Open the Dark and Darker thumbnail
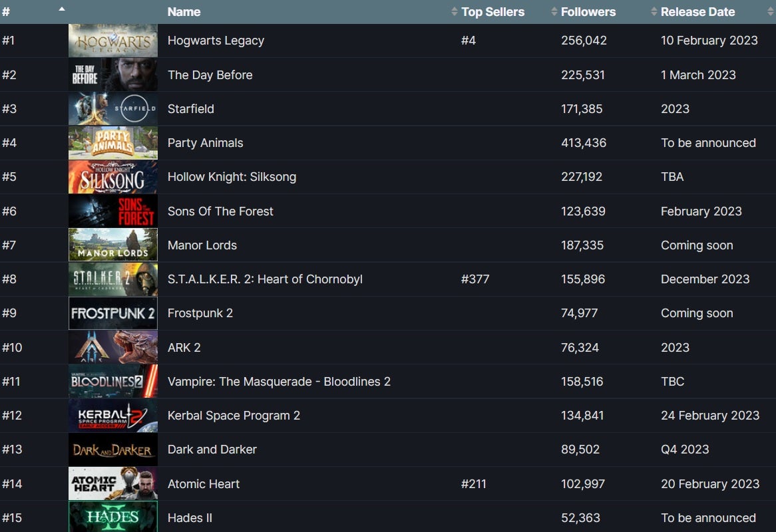 click(x=113, y=450)
